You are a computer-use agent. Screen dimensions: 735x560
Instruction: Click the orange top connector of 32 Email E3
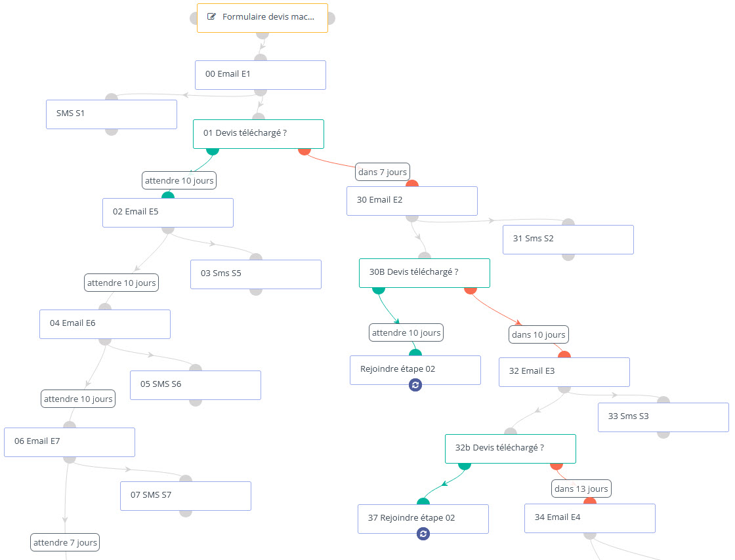tap(564, 355)
